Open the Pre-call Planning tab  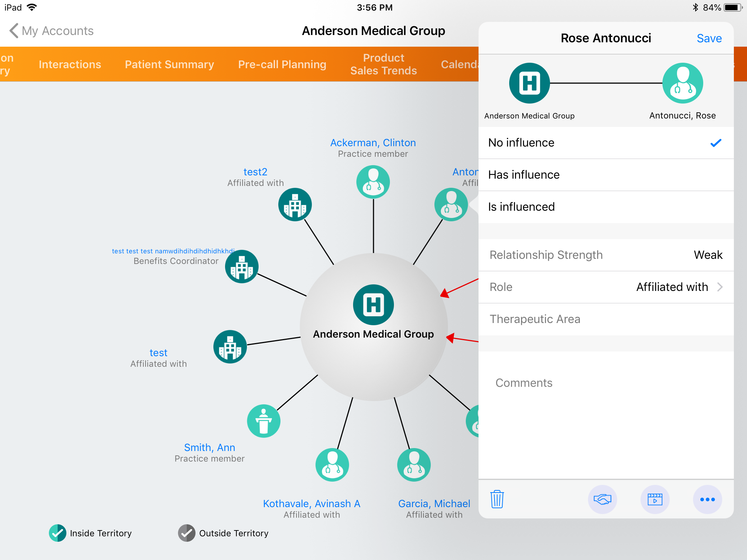(282, 64)
